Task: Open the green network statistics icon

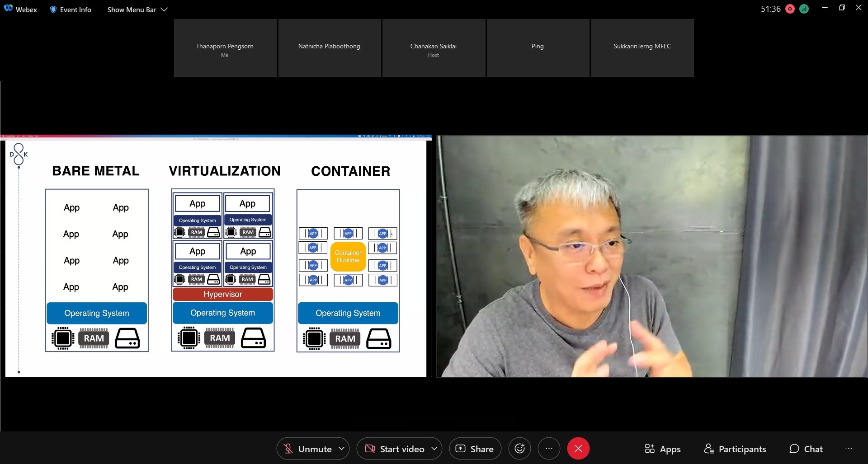Action: click(x=804, y=9)
